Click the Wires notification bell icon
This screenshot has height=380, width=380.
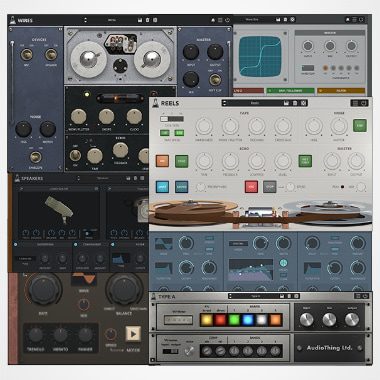coord(213,20)
